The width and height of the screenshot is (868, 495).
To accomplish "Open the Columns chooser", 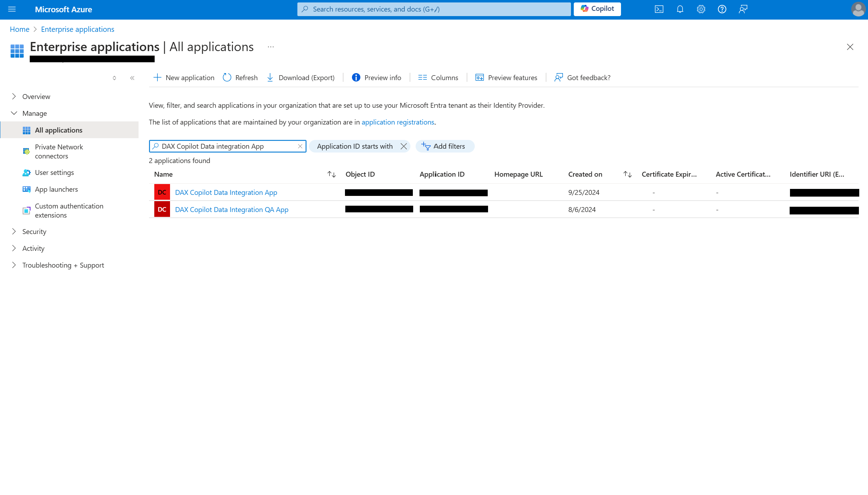I will 438,78.
